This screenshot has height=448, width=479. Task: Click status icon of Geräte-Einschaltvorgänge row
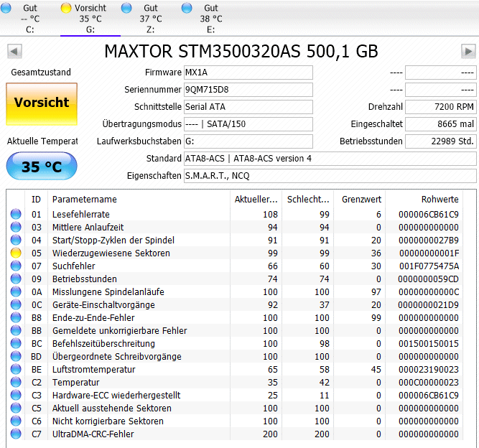16,304
